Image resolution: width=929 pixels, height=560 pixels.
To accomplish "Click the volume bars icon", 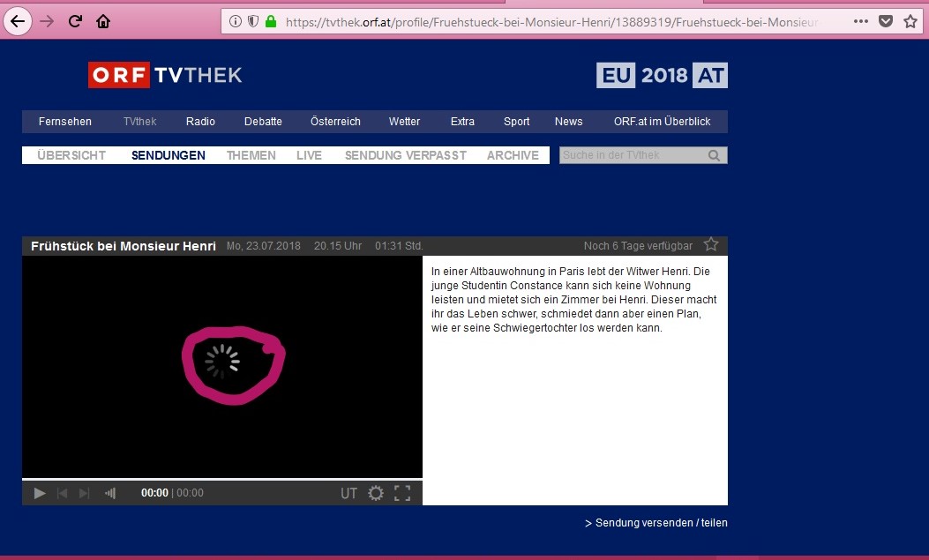I will pos(110,493).
